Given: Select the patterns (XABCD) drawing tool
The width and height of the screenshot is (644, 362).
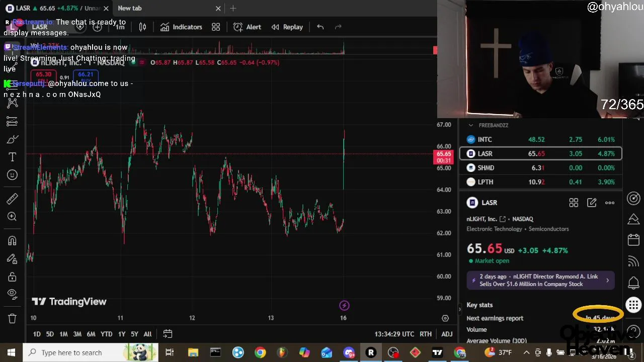Looking at the screenshot, I should [x=12, y=103].
